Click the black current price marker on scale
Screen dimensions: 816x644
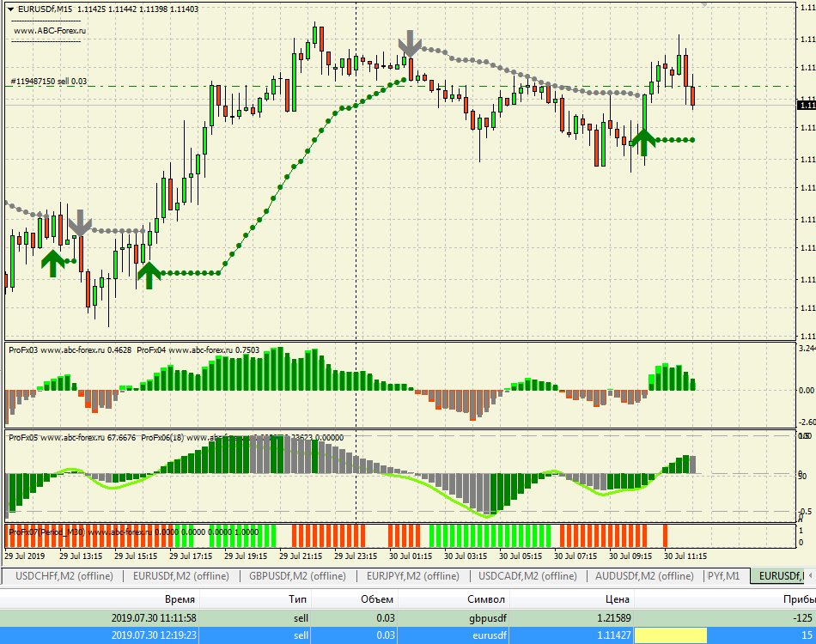807,105
